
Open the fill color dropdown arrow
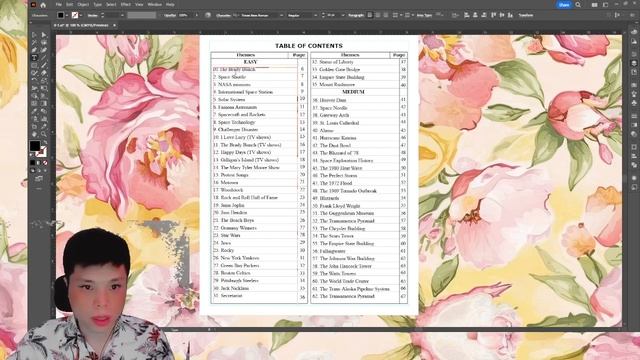67,15
